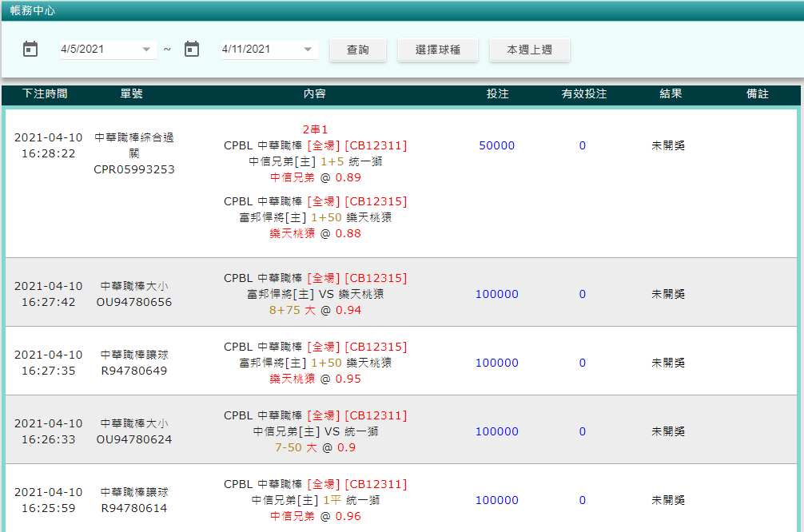Click the 結果 column header
The height and width of the screenshot is (532, 804).
[x=671, y=93]
